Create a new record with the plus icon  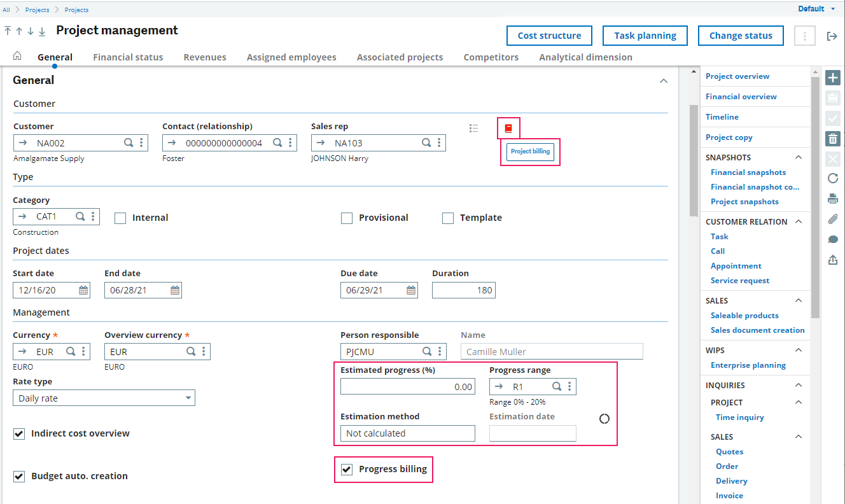[833, 77]
